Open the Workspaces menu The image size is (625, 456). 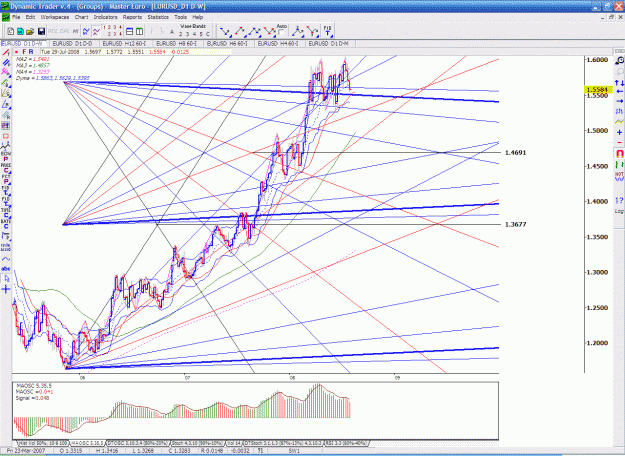point(55,17)
